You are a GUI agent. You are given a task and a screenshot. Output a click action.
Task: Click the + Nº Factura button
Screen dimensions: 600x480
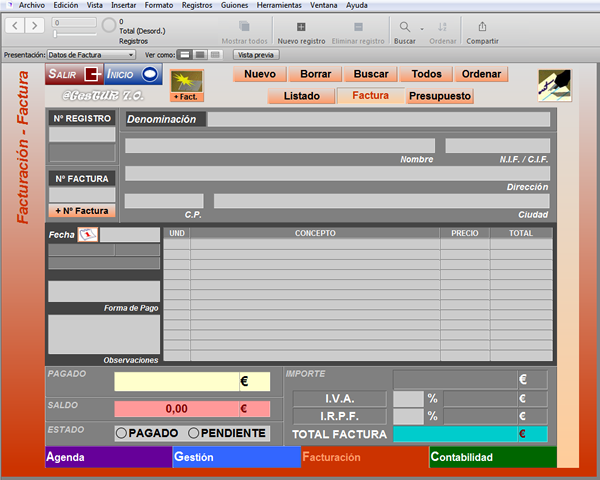point(82,211)
